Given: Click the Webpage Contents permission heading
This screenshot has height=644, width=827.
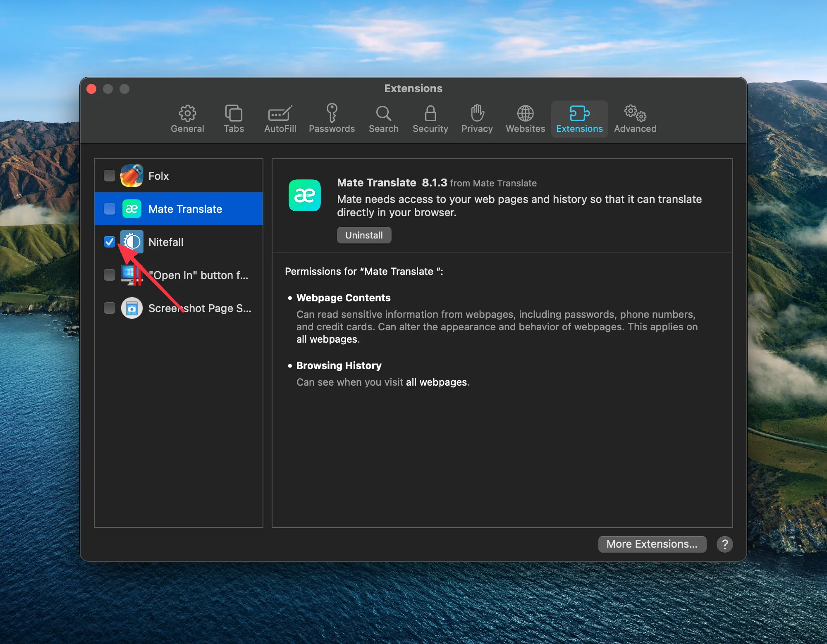Looking at the screenshot, I should (x=343, y=298).
